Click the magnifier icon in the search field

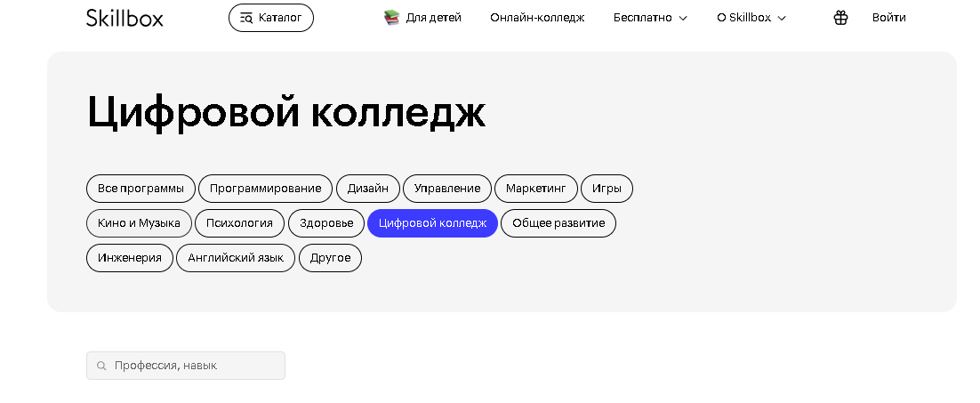point(101,366)
